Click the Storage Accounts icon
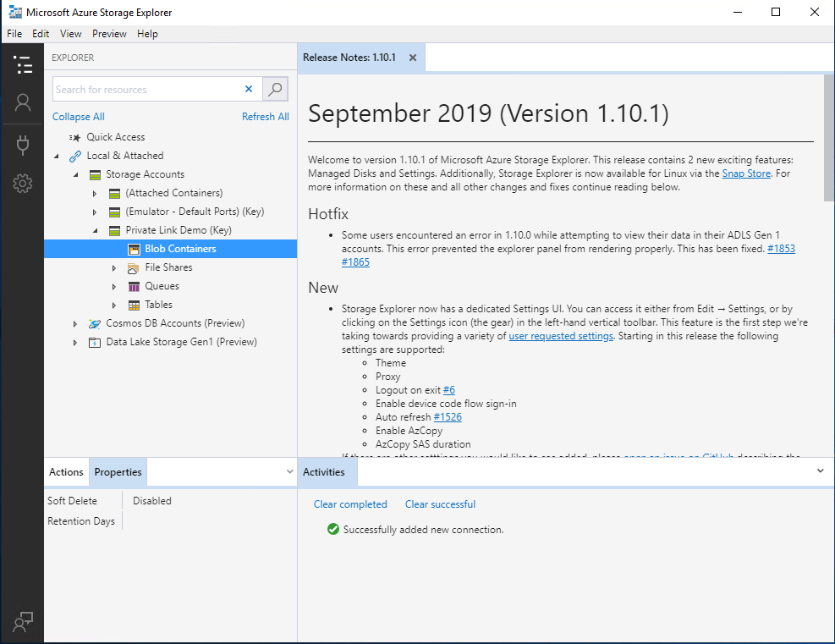This screenshot has height=644, width=835. [95, 174]
